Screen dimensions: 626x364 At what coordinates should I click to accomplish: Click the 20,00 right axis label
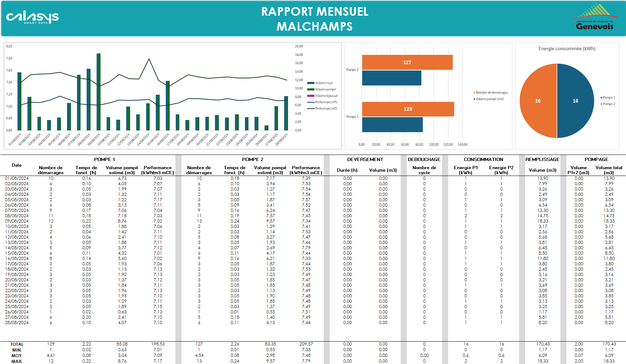tap(299, 46)
